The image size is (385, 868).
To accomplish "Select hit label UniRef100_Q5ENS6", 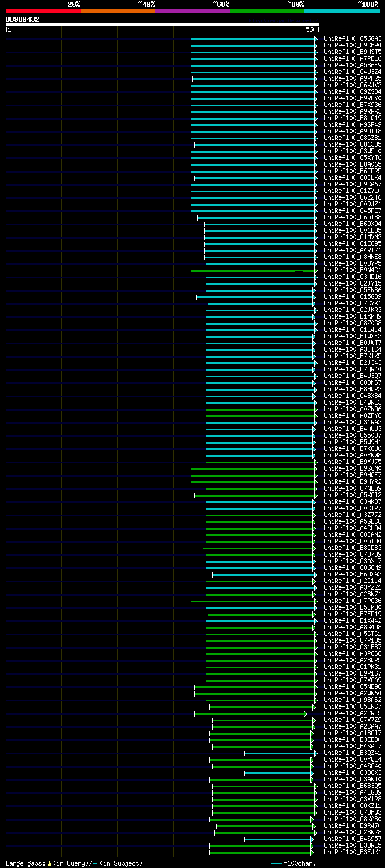I will 353,290.
